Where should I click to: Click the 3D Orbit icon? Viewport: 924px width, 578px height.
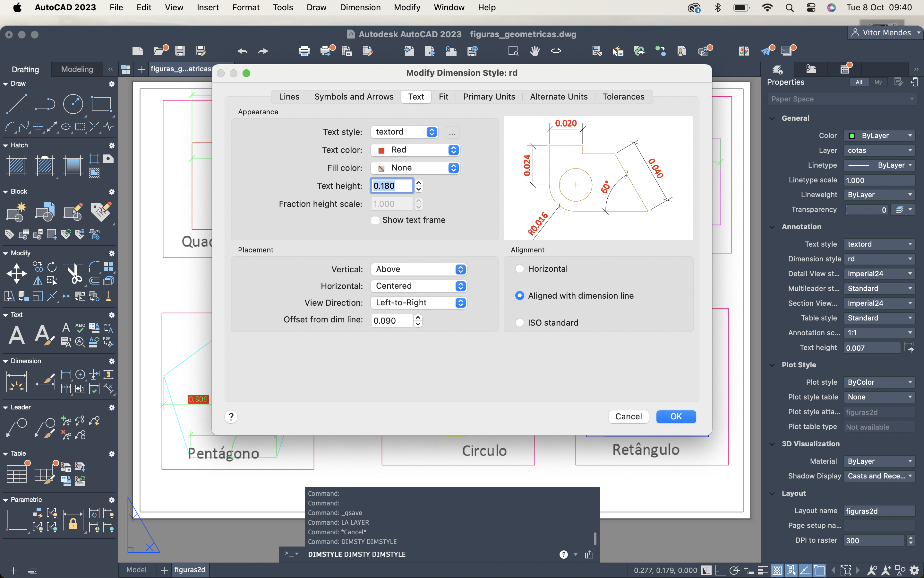coord(556,51)
